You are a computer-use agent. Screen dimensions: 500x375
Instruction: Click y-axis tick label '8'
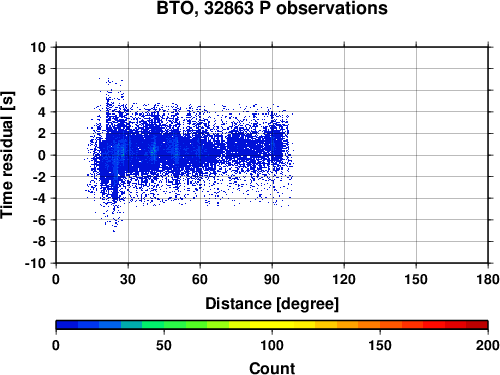(42, 69)
